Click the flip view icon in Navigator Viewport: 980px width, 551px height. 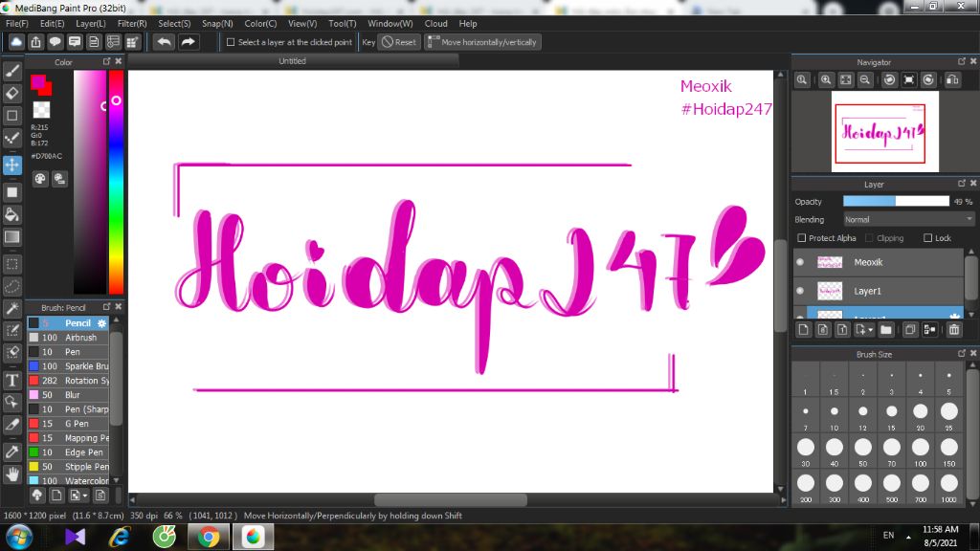pyautogui.click(x=952, y=80)
